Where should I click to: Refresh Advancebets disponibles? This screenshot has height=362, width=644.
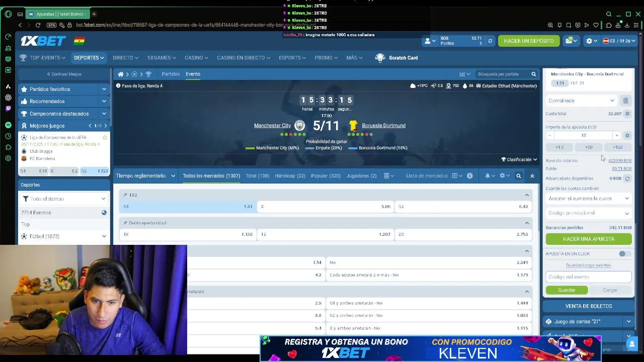(x=627, y=178)
